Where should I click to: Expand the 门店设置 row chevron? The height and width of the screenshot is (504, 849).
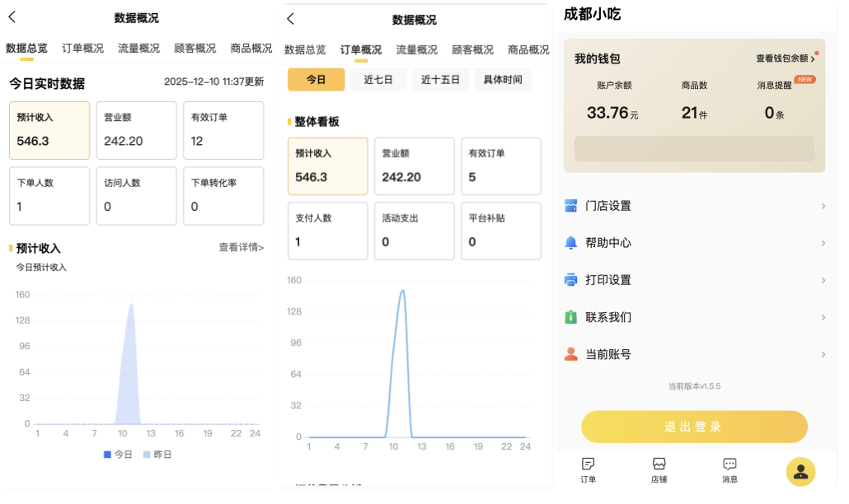(x=823, y=206)
